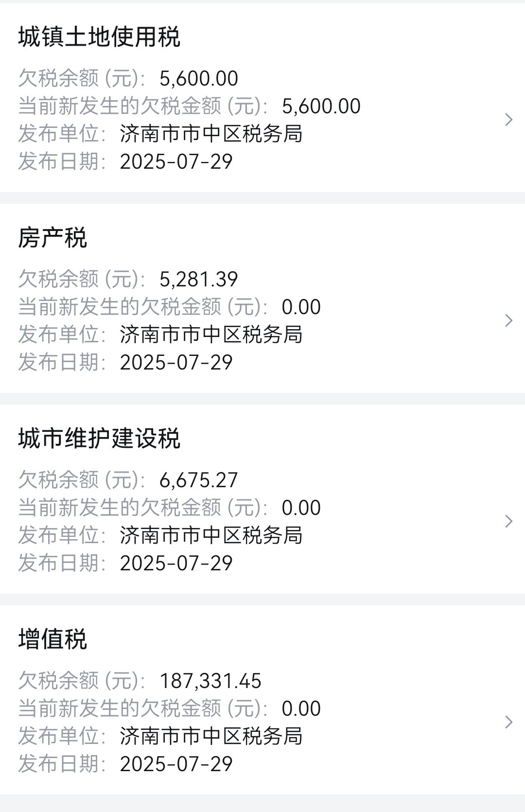Viewport: 525px width, 812px height.
Task: Click 房产税 当前新发生的欠税金额 0.00 value
Action: 301,307
